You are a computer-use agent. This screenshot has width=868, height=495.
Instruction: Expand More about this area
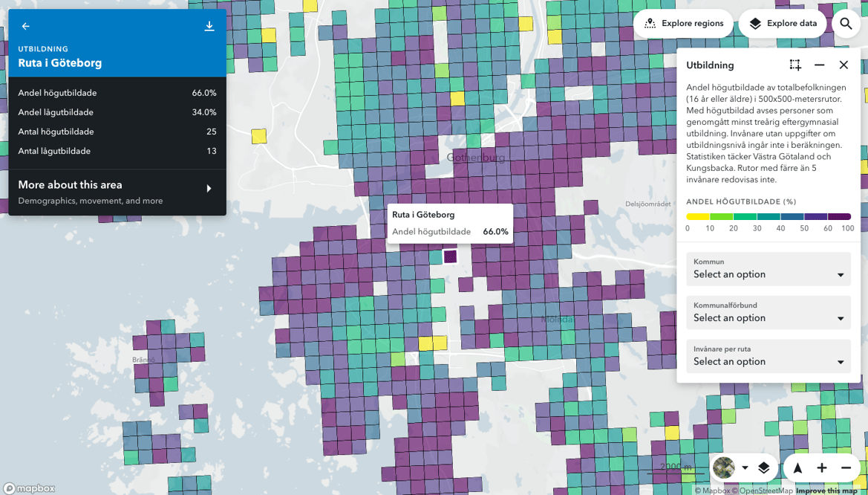point(117,192)
